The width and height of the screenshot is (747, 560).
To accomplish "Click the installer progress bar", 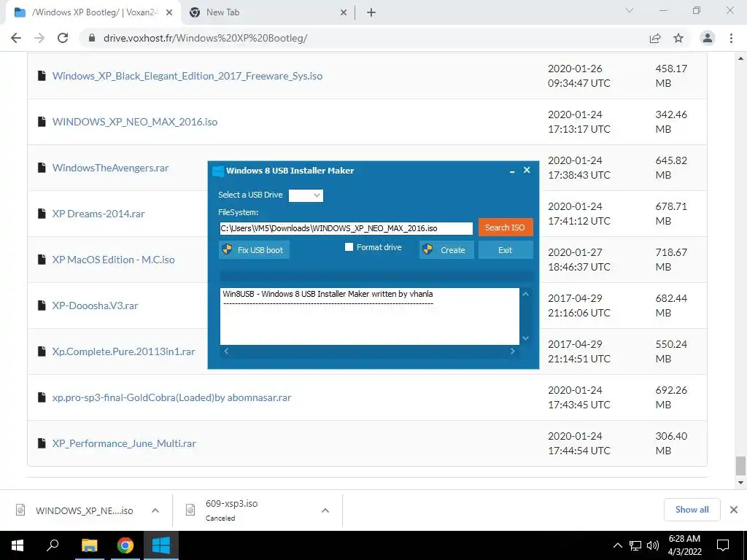I will pyautogui.click(x=376, y=276).
